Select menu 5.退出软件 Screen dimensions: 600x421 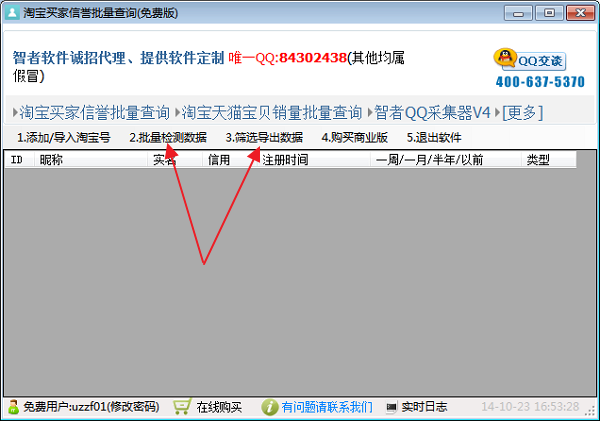pyautogui.click(x=434, y=137)
